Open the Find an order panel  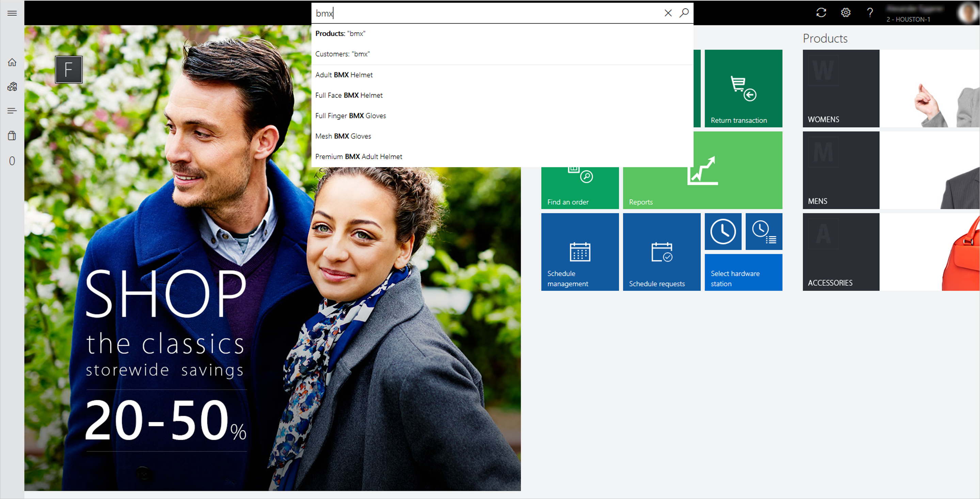[579, 187]
